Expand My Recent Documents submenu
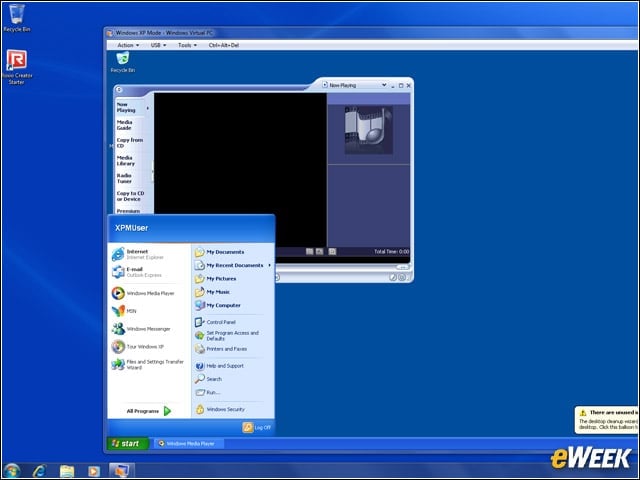 (x=233, y=265)
